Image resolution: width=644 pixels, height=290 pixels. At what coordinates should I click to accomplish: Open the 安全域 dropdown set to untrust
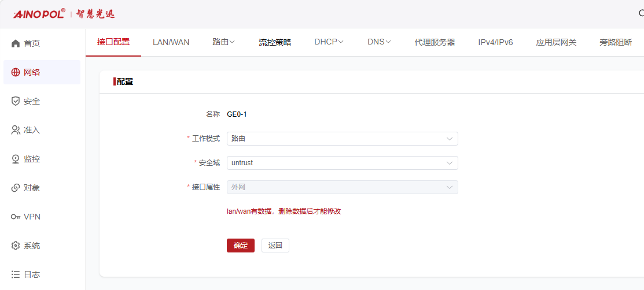[342, 163]
